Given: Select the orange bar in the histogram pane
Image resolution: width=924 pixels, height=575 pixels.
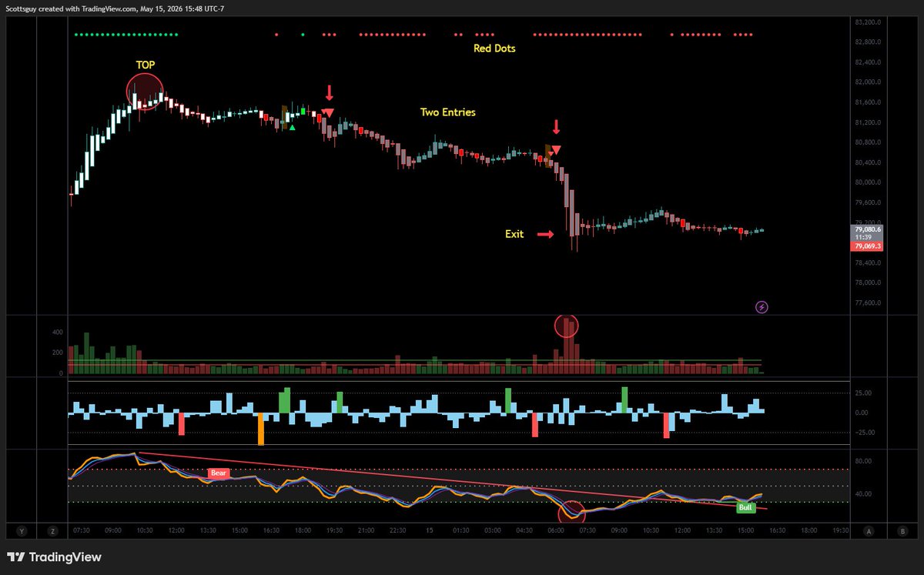Looking at the screenshot, I should tap(261, 429).
